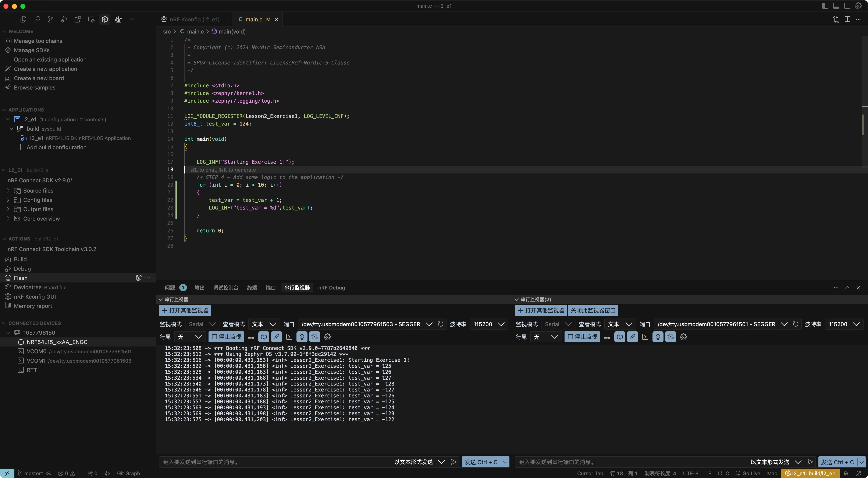Switch to the 终端 panel tab

252,288
